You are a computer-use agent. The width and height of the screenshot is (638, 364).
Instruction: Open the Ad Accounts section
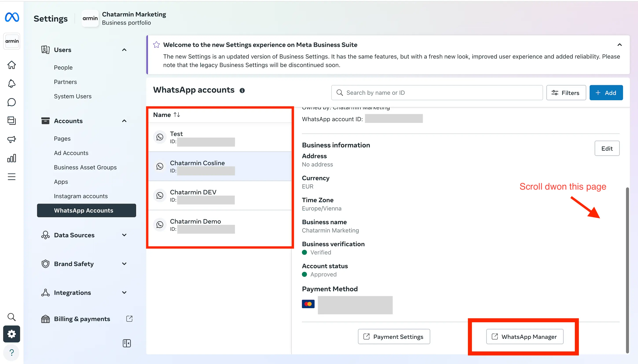(71, 153)
